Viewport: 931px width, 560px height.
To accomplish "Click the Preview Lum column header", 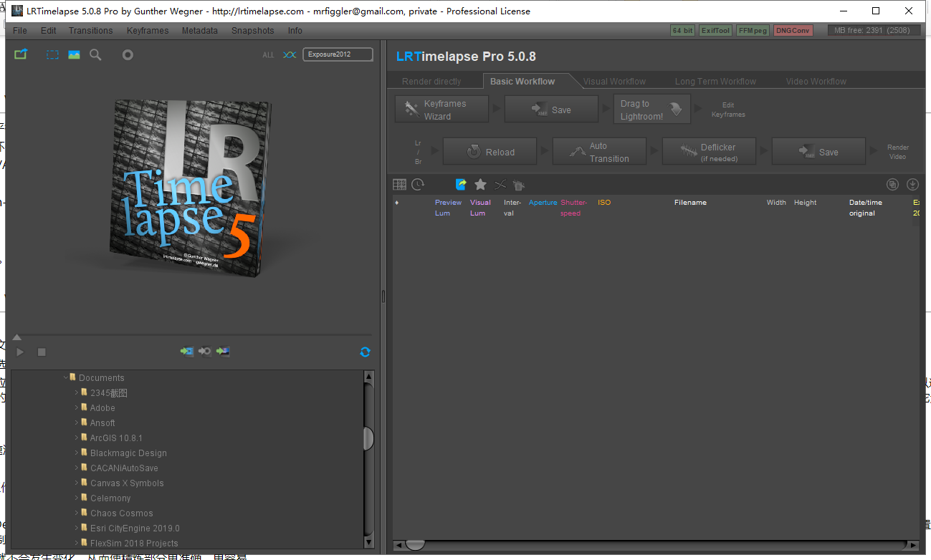I will pos(448,208).
